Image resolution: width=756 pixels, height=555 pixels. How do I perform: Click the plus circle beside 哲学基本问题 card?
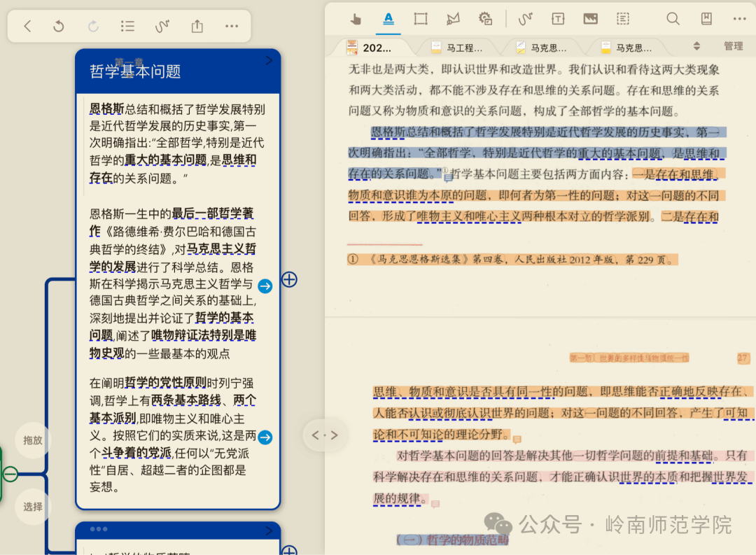(x=289, y=279)
